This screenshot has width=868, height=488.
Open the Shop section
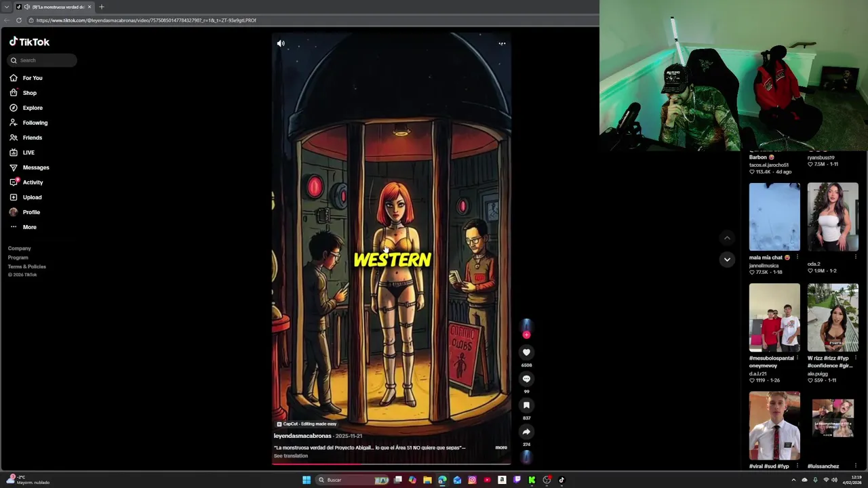point(29,93)
